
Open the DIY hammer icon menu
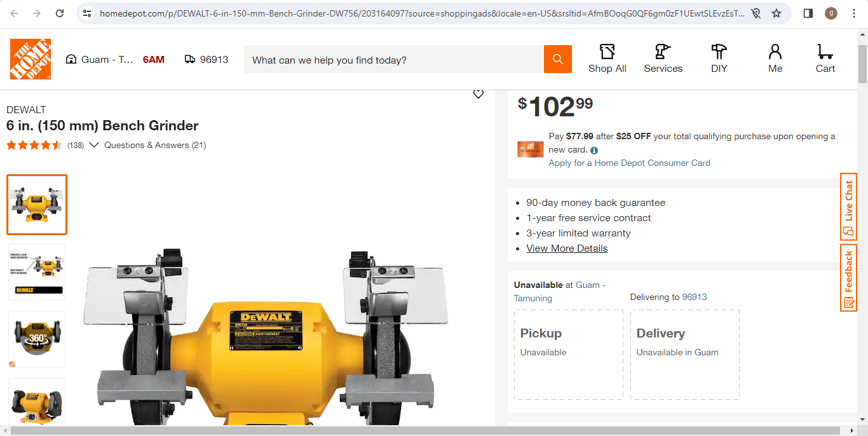[719, 59]
